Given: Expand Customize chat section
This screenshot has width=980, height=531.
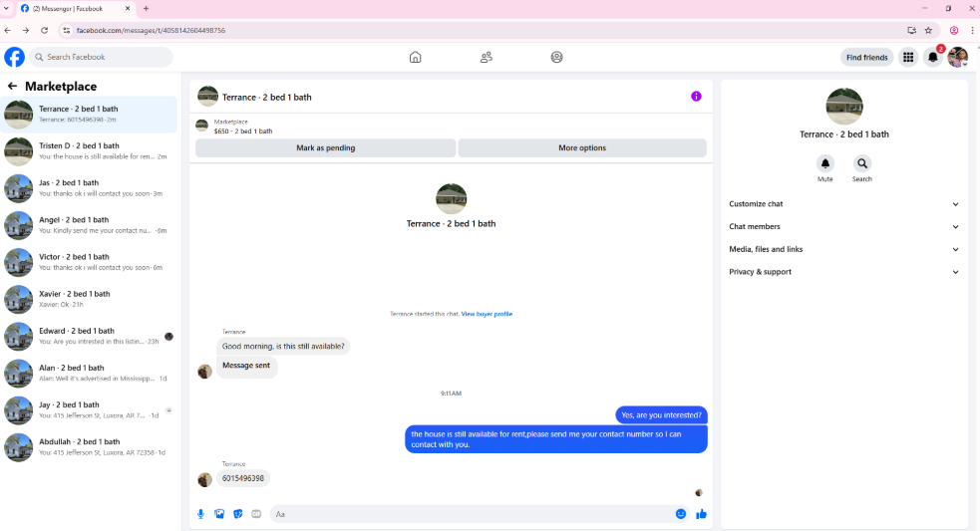Looking at the screenshot, I should 843,204.
